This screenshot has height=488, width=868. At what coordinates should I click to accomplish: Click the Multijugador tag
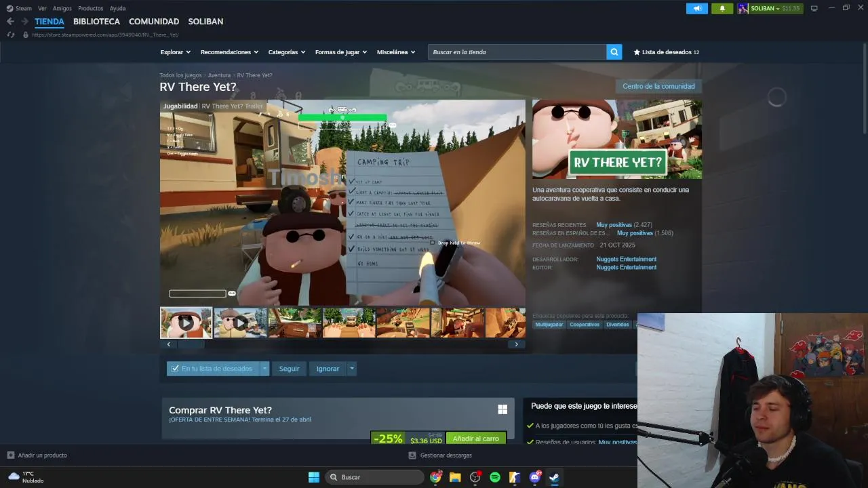(x=549, y=325)
